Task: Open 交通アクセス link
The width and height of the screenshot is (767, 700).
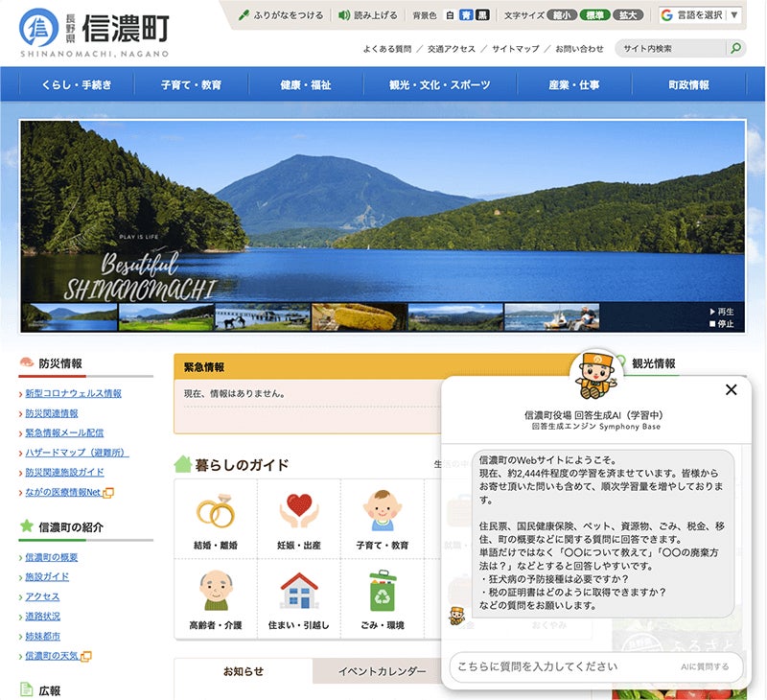Action: (x=451, y=49)
